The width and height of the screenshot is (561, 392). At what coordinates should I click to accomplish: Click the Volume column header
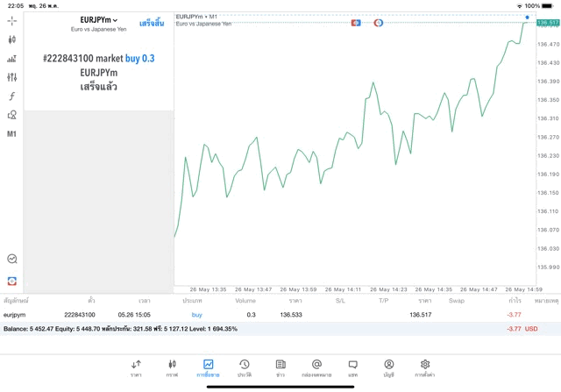click(x=245, y=301)
